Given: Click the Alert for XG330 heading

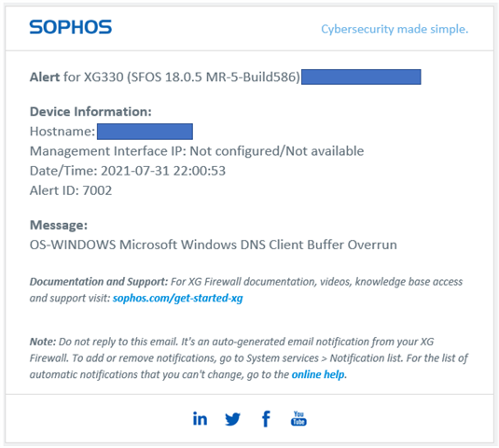Looking at the screenshot, I should pyautogui.click(x=165, y=77).
